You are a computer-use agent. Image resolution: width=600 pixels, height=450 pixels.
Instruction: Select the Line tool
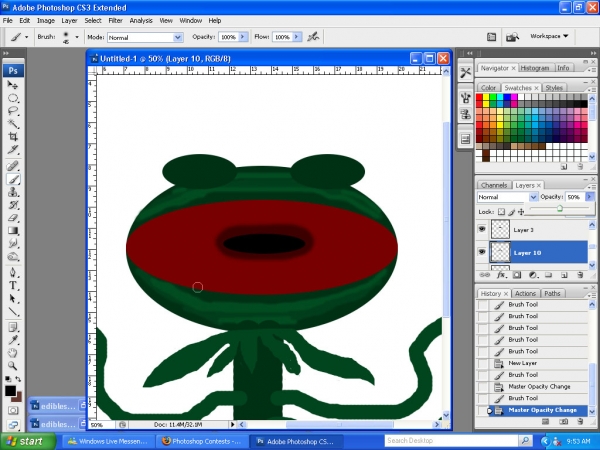[13, 311]
